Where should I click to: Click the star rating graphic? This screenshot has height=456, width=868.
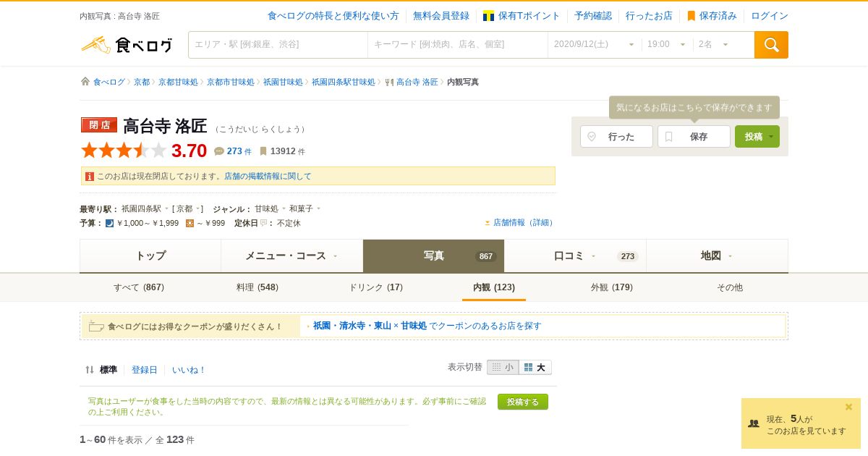pyautogui.click(x=124, y=151)
